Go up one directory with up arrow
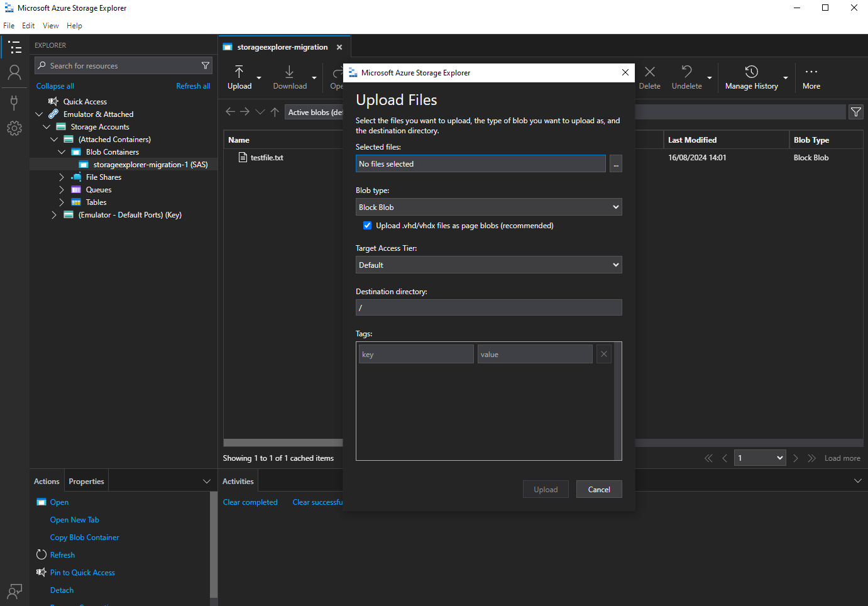The width and height of the screenshot is (868, 606). point(275,112)
